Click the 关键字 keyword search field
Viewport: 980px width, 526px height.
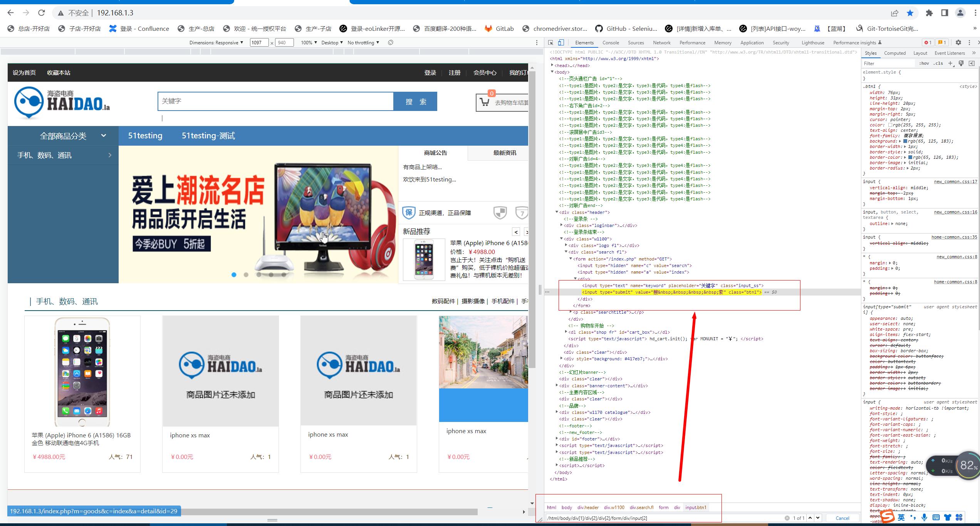pos(275,101)
